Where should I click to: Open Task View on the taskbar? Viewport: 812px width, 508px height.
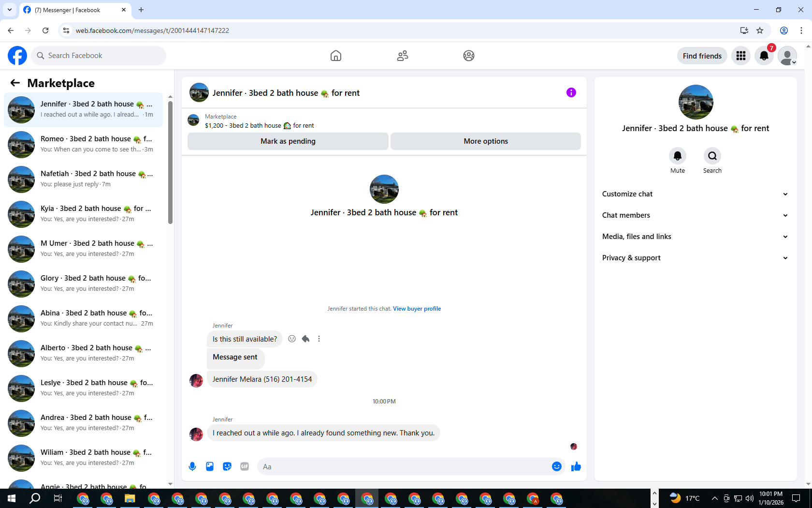[x=58, y=498]
